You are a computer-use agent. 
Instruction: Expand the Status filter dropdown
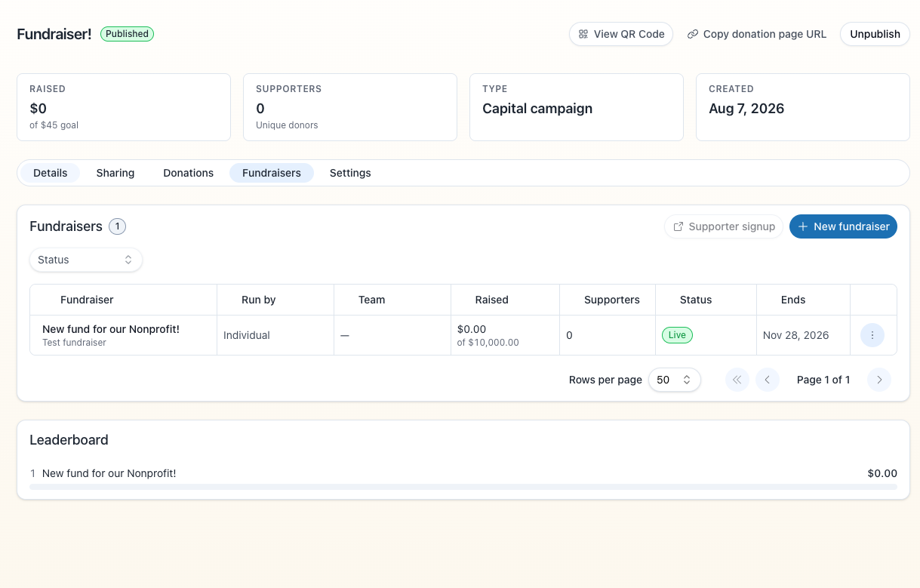86,260
